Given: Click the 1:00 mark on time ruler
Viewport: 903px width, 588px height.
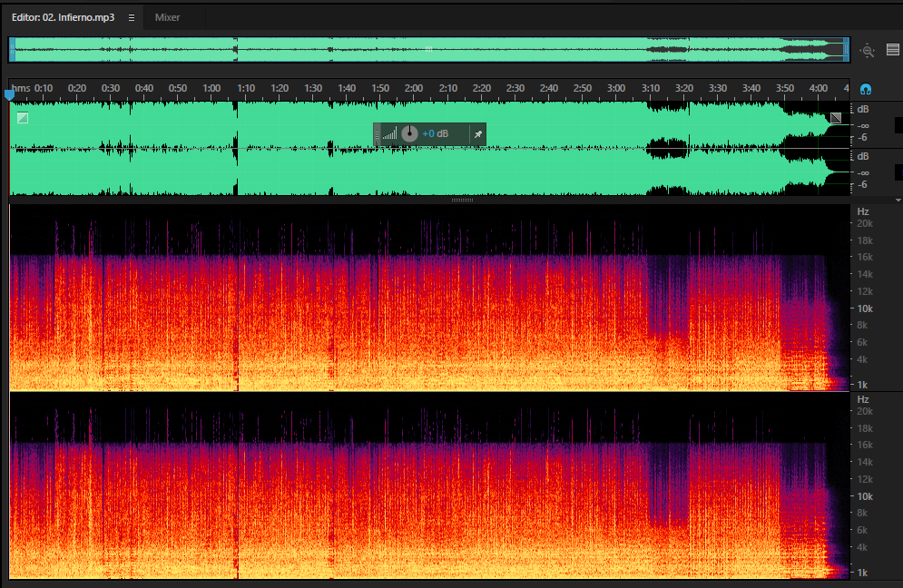Looking at the screenshot, I should (x=211, y=88).
